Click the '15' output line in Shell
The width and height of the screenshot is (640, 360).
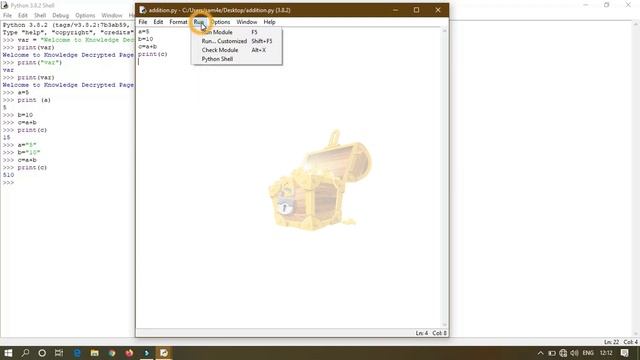coord(6,138)
